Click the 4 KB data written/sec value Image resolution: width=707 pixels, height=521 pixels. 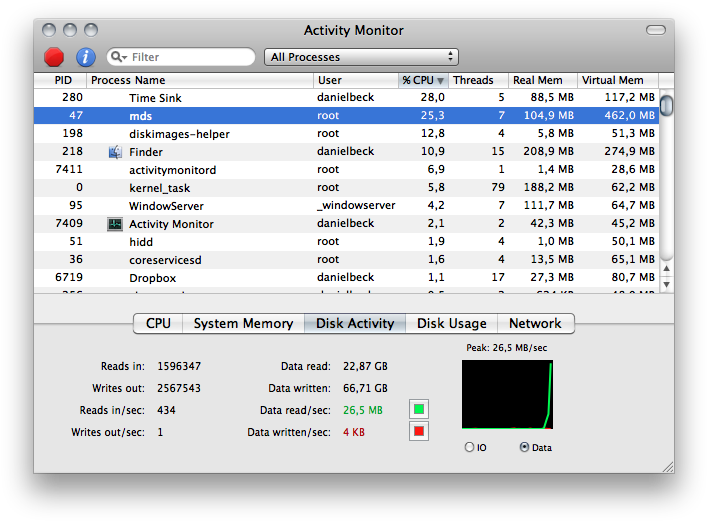(x=354, y=432)
